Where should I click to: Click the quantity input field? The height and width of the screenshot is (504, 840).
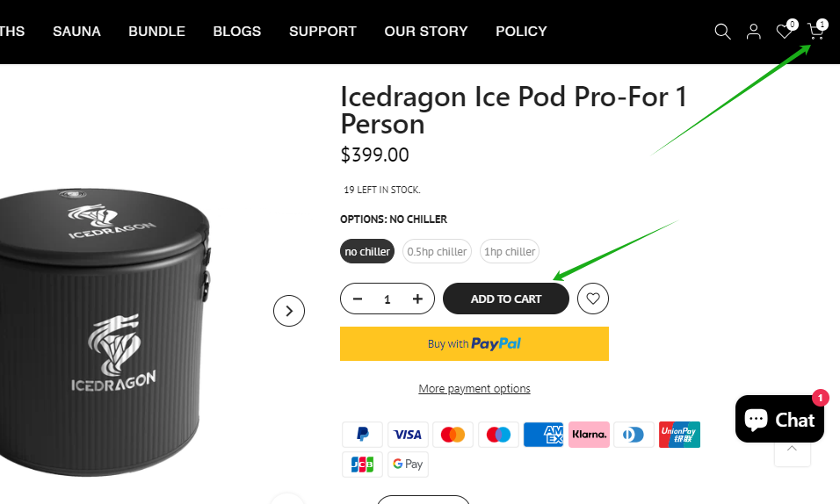point(387,299)
